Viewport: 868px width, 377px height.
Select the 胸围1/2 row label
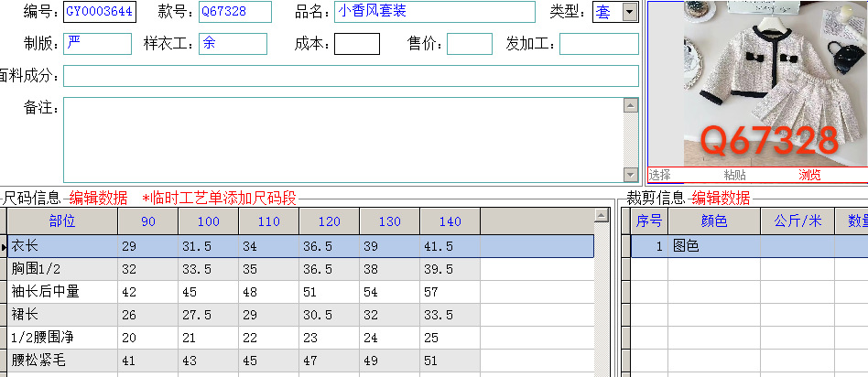62,269
